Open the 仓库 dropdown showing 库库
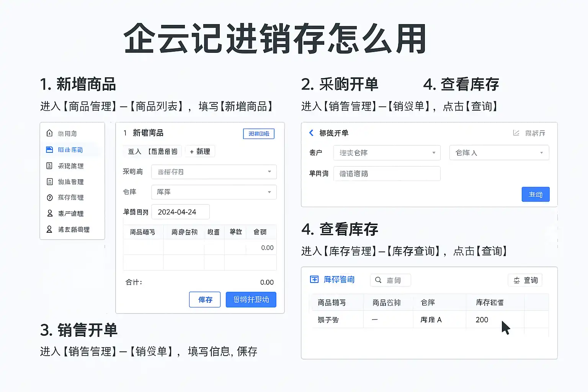 coord(214,192)
